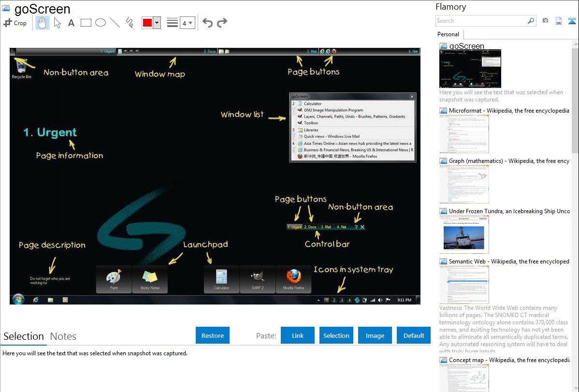This screenshot has height=392, width=579.
Task: Select the straight line tool
Action: coord(115,23)
